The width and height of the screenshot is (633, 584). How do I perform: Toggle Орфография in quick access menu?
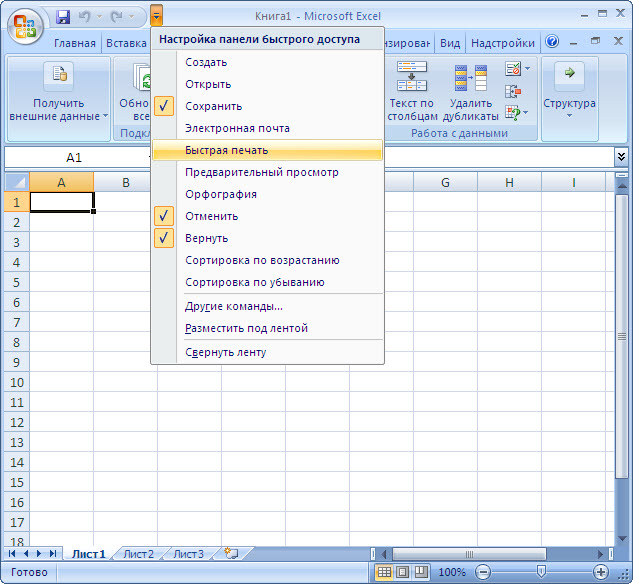(268, 194)
